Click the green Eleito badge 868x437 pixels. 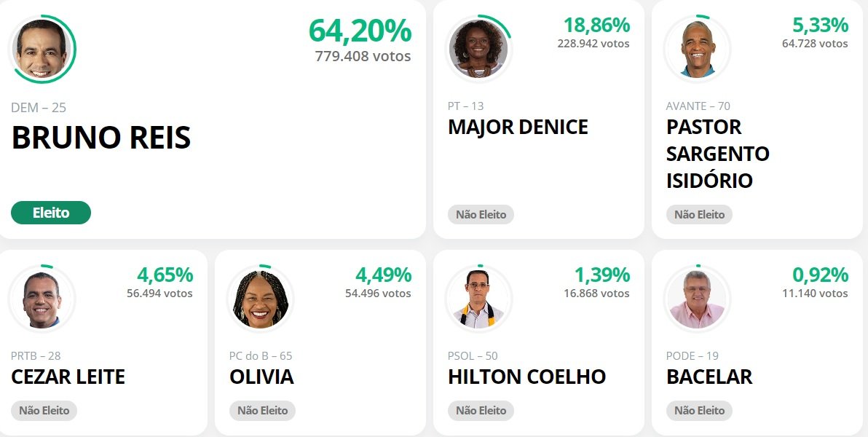coord(51,213)
